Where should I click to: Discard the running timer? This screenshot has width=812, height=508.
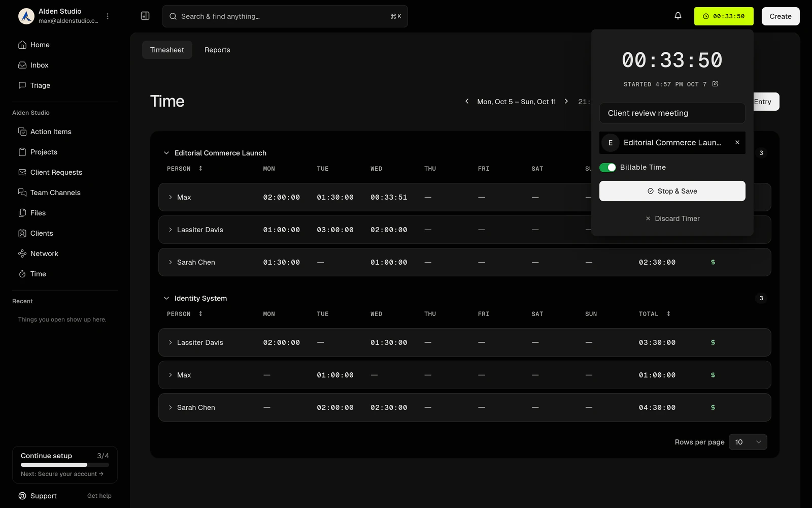[x=672, y=218]
